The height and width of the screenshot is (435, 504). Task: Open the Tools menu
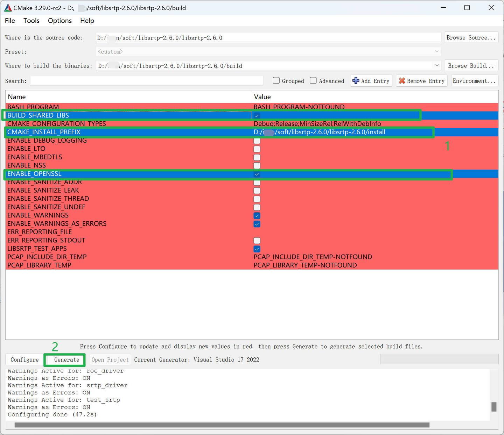tap(31, 21)
